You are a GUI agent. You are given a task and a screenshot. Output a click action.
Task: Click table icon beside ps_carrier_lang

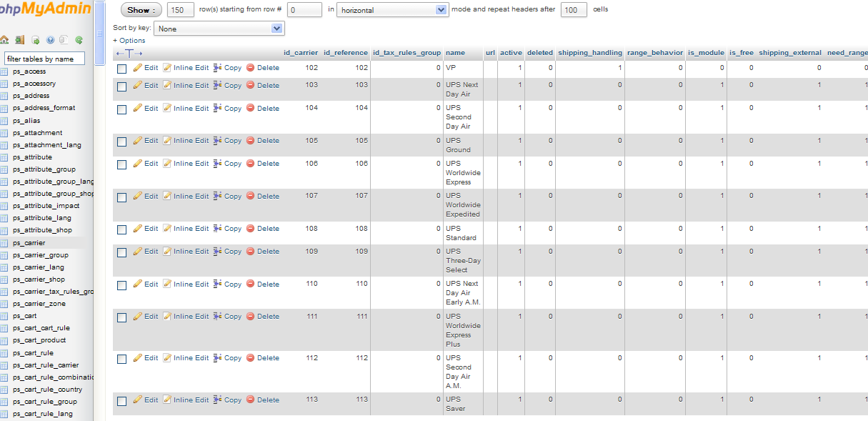4,267
